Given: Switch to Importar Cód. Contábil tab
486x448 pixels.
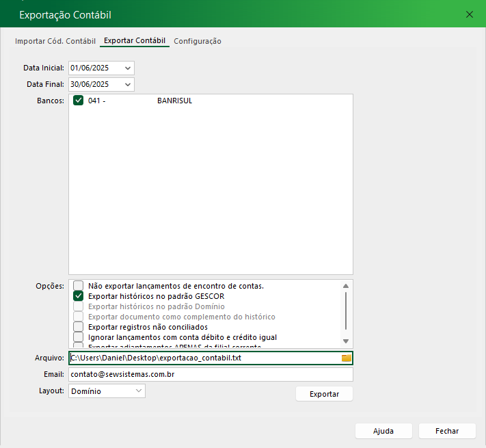Looking at the screenshot, I should click(x=55, y=41).
